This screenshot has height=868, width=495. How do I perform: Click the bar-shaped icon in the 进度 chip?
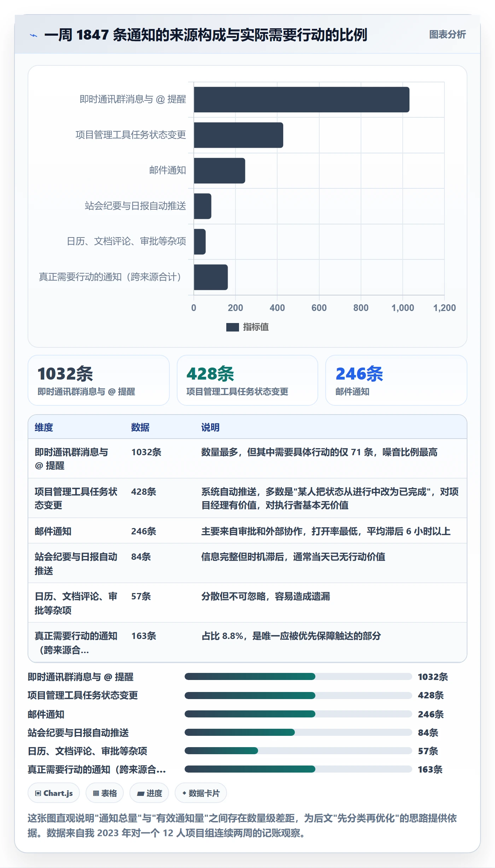pos(140,793)
